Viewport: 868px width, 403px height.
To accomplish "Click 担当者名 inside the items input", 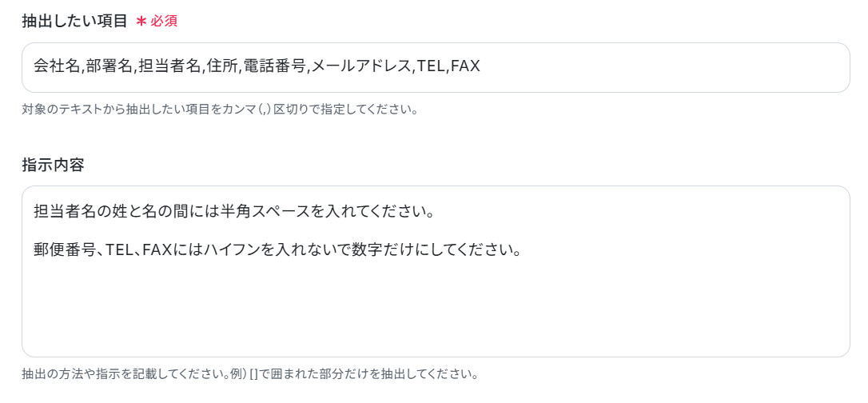I will pyautogui.click(x=169, y=66).
